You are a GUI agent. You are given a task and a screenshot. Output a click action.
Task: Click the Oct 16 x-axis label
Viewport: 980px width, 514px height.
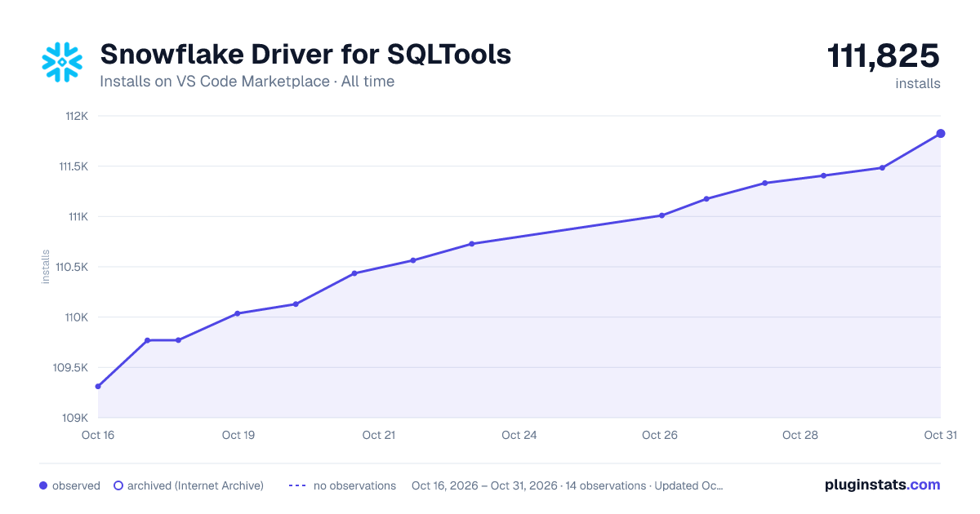point(98,435)
